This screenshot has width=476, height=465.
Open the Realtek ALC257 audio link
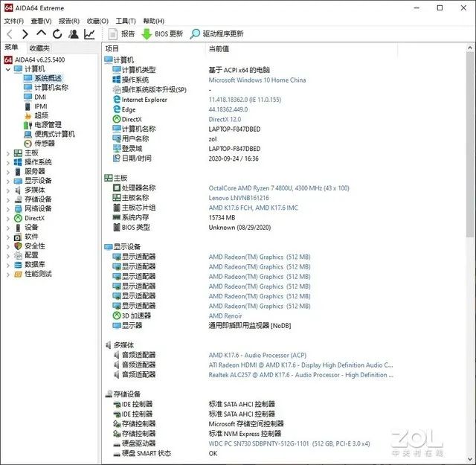coord(300,375)
